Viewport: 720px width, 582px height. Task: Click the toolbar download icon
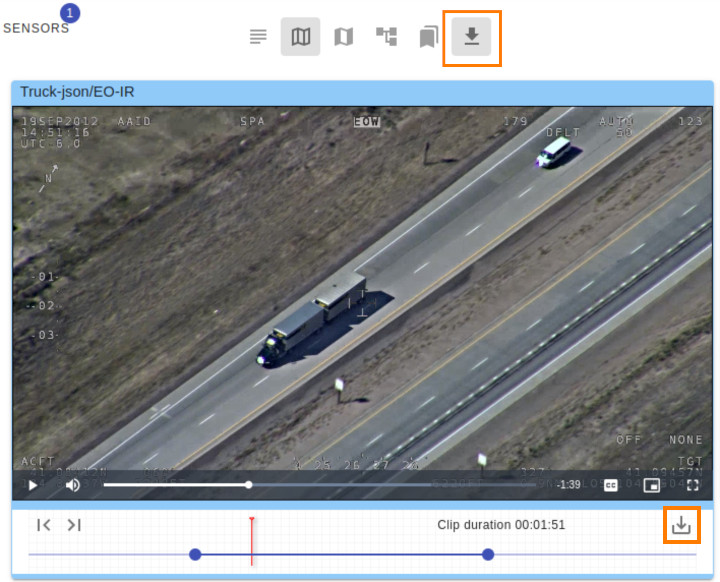point(472,36)
